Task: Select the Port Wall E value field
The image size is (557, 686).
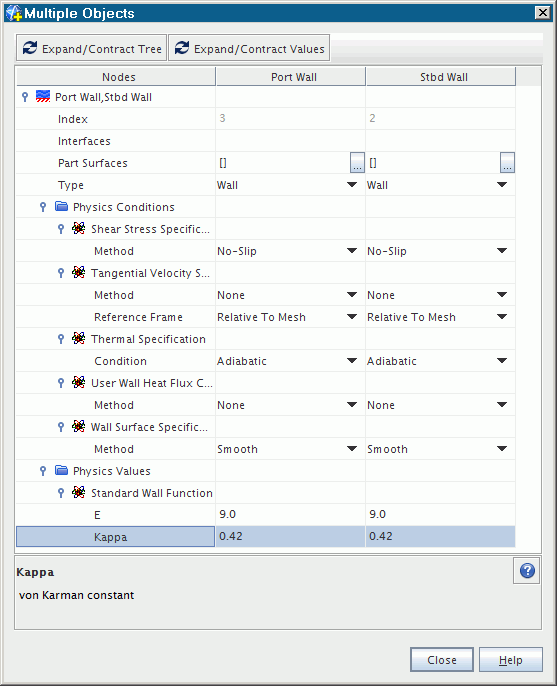Action: point(291,514)
